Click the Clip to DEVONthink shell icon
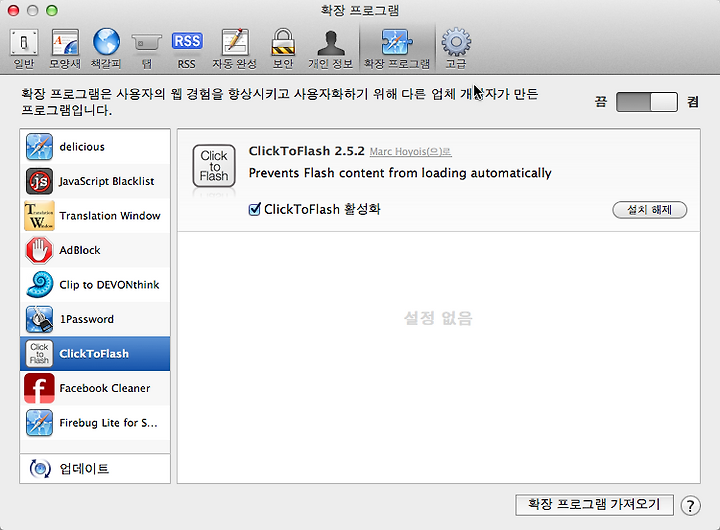The image size is (720, 530). (x=39, y=285)
